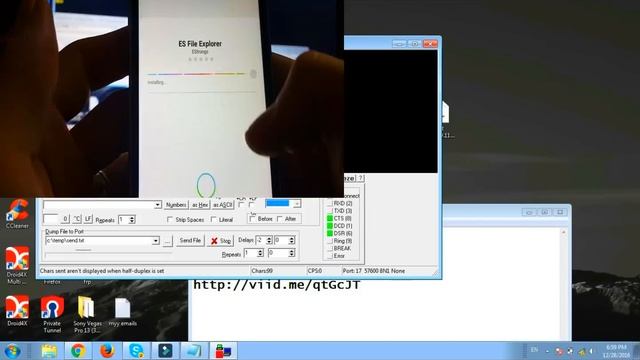The height and width of the screenshot is (360, 640).
Task: Click the Send Numbers button
Action: (176, 205)
